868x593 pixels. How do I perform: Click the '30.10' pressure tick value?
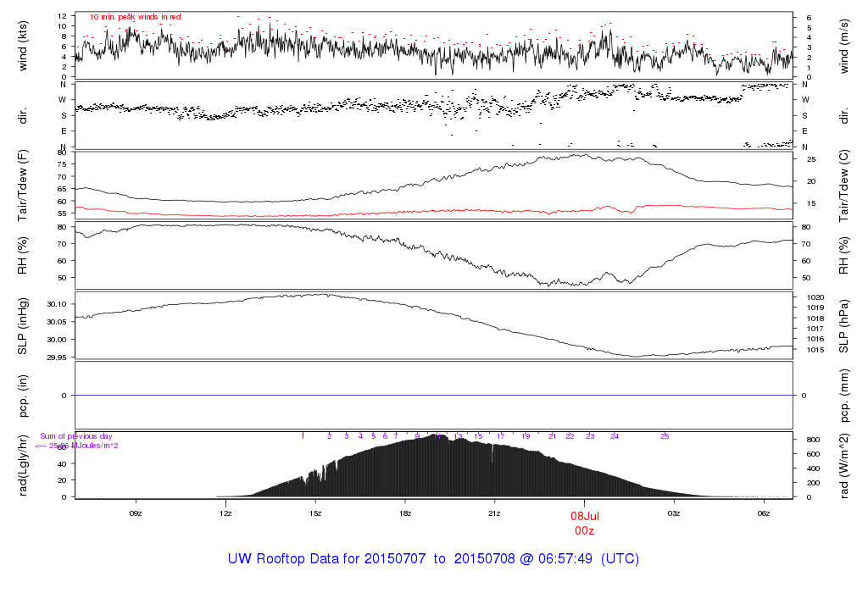[x=57, y=304]
